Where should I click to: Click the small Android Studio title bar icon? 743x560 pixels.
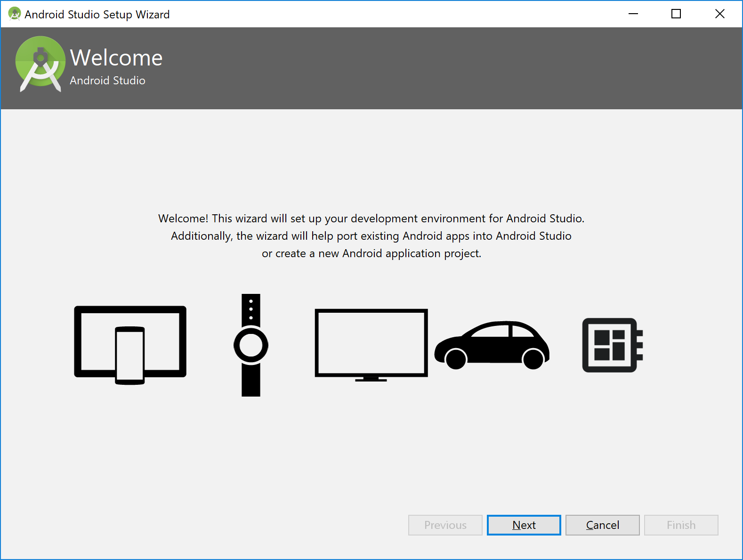point(14,14)
